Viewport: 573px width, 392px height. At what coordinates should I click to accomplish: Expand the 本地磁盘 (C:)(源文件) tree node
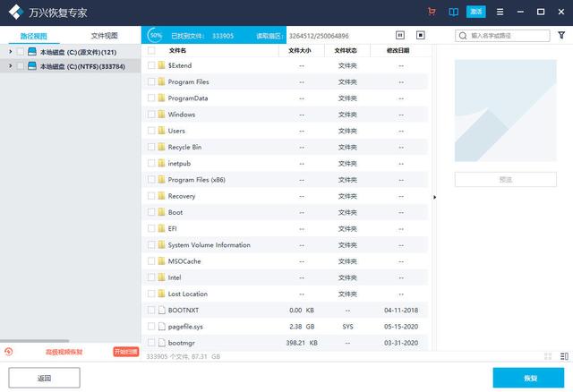(x=10, y=52)
